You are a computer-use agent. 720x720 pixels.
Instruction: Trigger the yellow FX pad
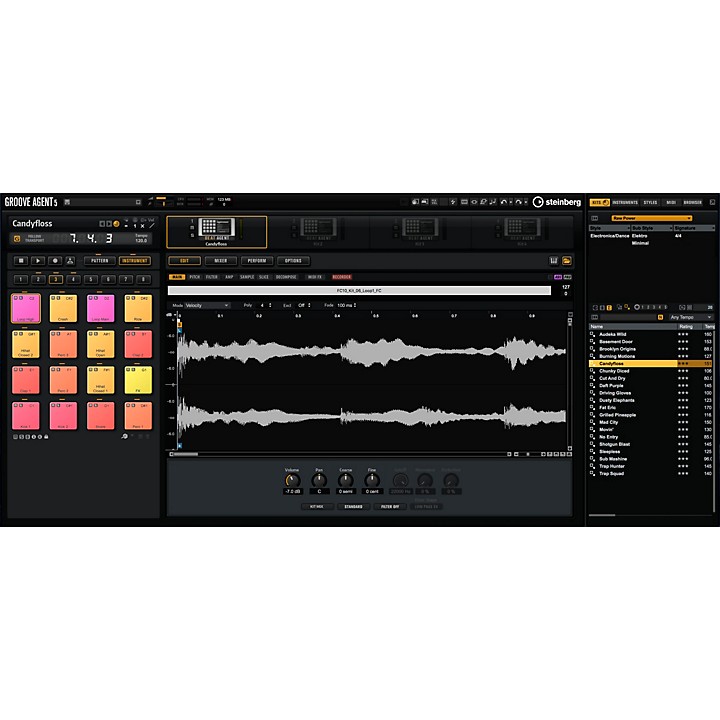138,380
